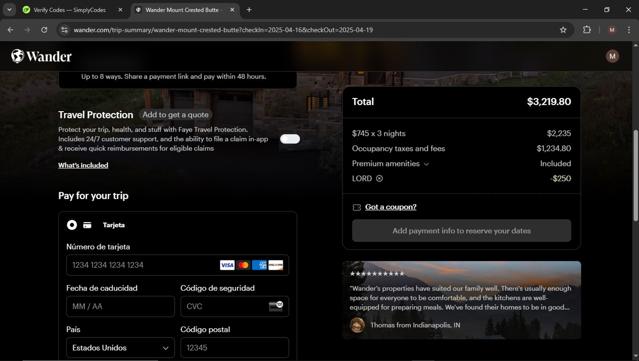Expand the Premium amenities chevron
Image resolution: width=639 pixels, height=361 pixels.
[426, 164]
